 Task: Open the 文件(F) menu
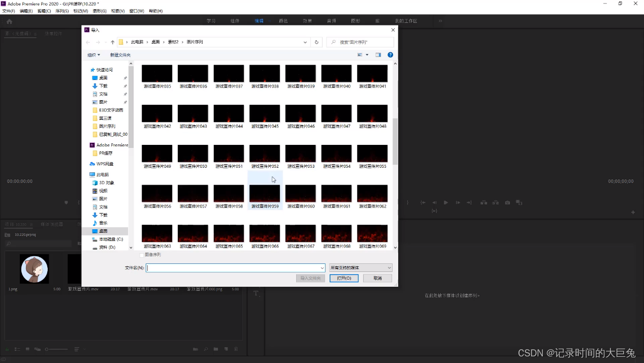click(x=9, y=11)
